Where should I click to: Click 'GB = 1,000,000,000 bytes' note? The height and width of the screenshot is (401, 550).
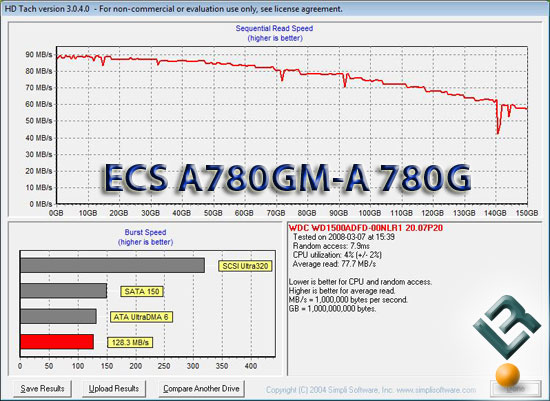(333, 309)
